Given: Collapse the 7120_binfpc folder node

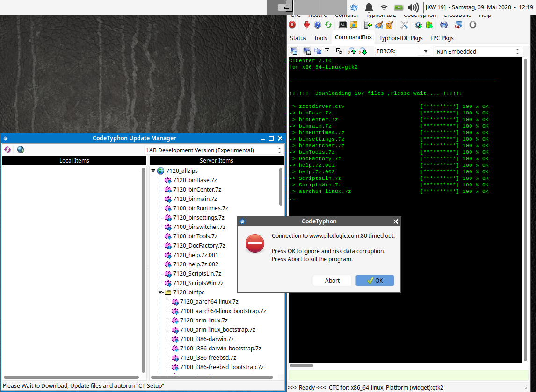Looking at the screenshot, I should coord(160,292).
